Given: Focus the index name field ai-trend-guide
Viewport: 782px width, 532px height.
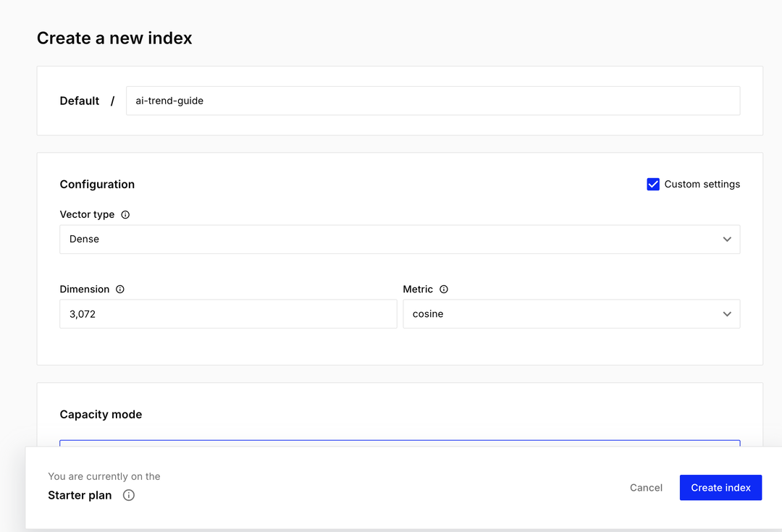Looking at the screenshot, I should coord(432,101).
